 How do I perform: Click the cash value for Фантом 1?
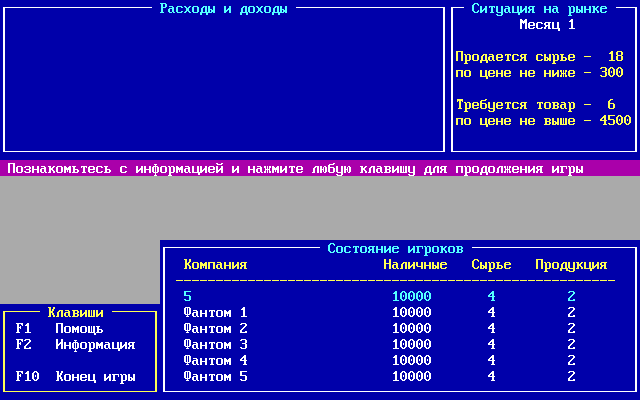click(411, 312)
